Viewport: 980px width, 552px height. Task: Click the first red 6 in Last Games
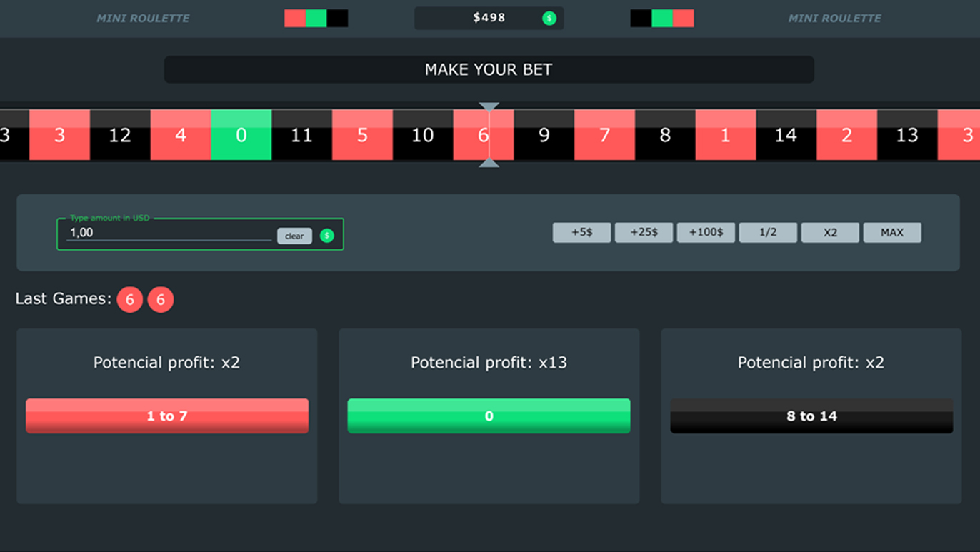[130, 300]
